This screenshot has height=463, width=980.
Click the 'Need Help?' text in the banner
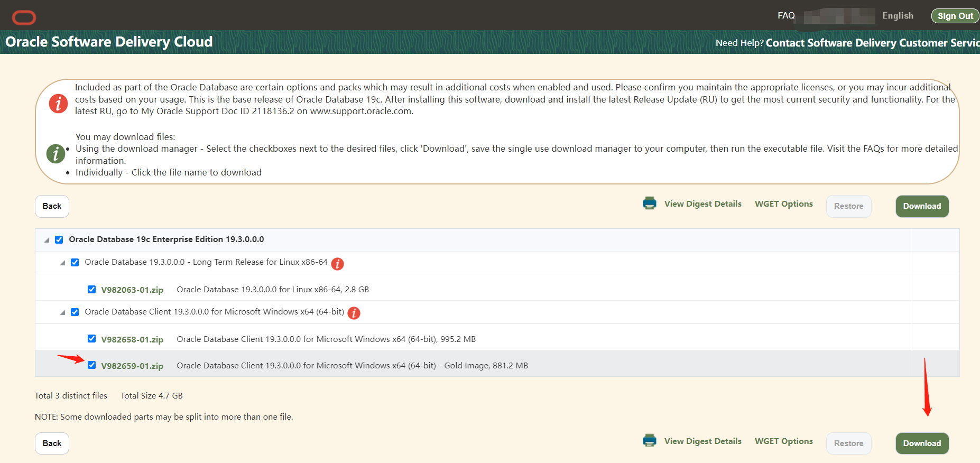(739, 43)
